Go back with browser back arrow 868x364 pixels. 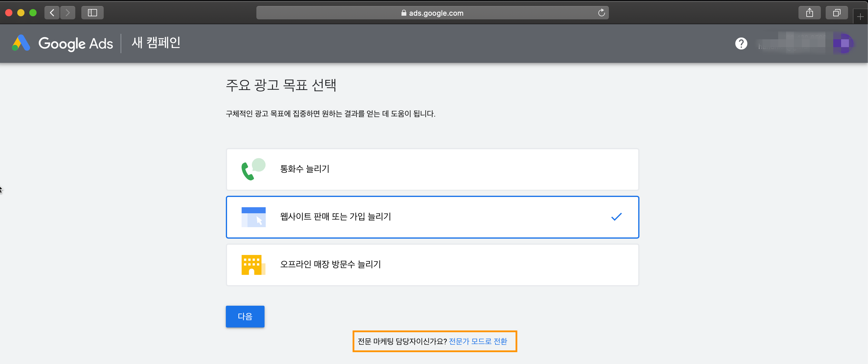(52, 13)
